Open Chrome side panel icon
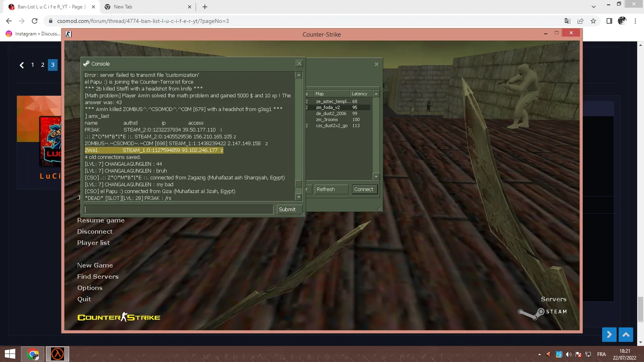 point(609,21)
